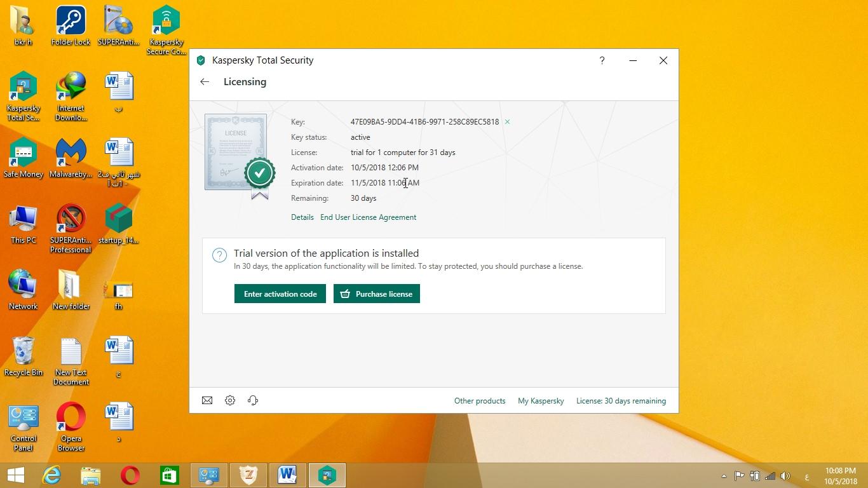Launch Opera from the taskbar
This screenshot has height=488, width=868.
tap(130, 475)
